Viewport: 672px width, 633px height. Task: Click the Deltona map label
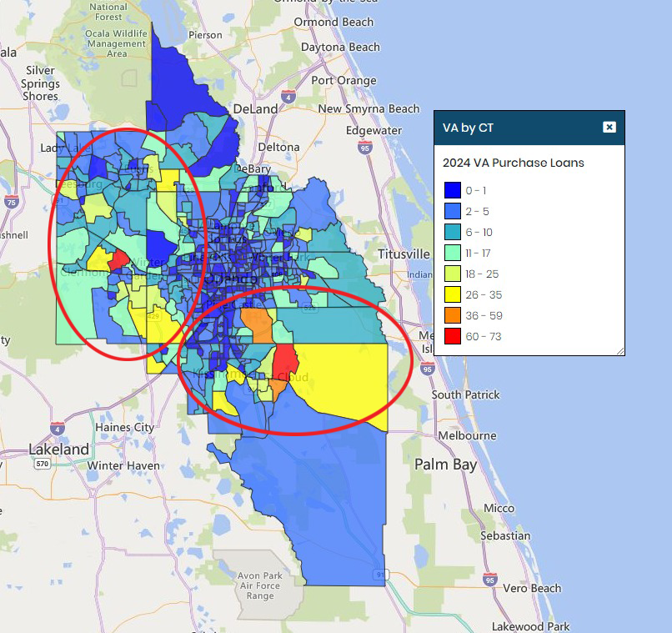(x=278, y=148)
